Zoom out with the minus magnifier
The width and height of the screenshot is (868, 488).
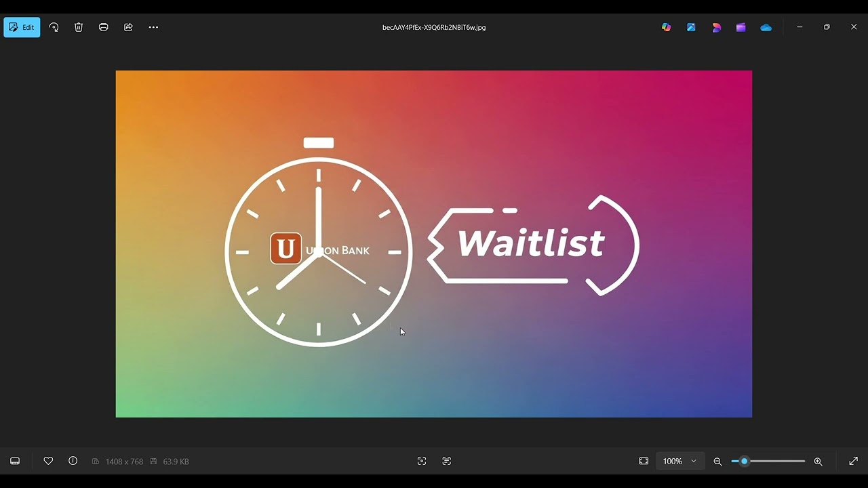pos(717,462)
